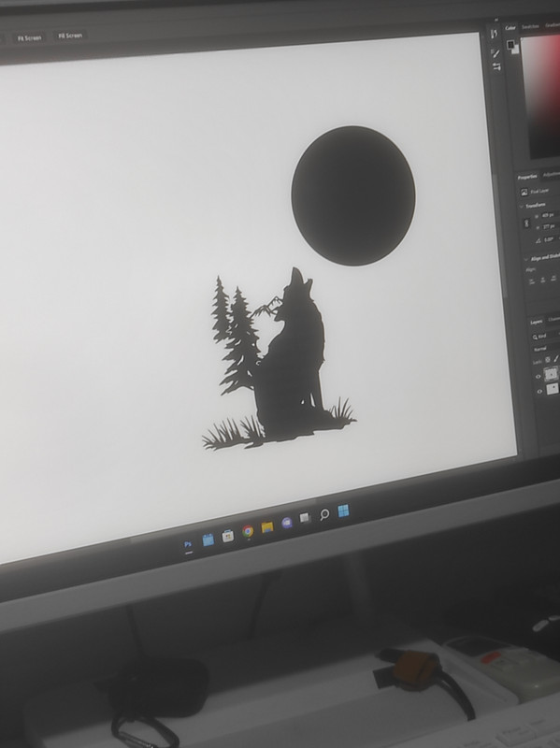Open the Brush Settings panel icon

pos(495,53)
